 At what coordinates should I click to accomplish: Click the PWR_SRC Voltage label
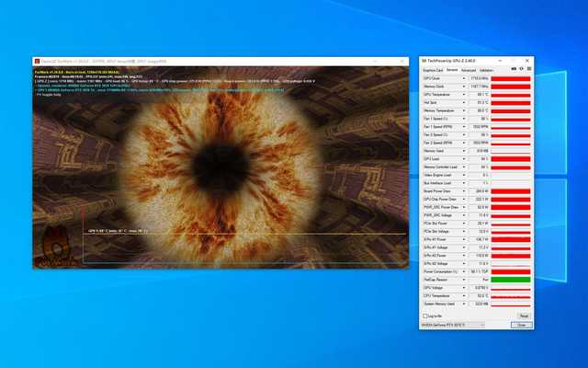tap(438, 215)
